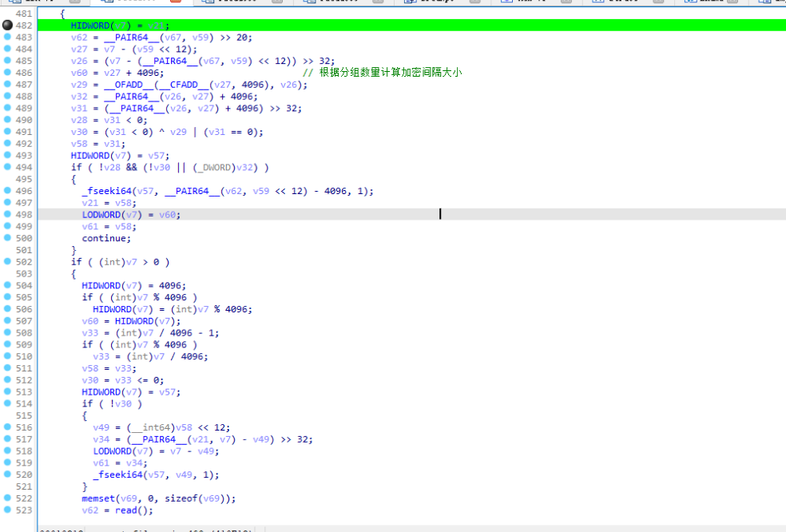Select the _fseeki64 call on line 496
Viewport: 786px width, 532px height.
coord(107,191)
